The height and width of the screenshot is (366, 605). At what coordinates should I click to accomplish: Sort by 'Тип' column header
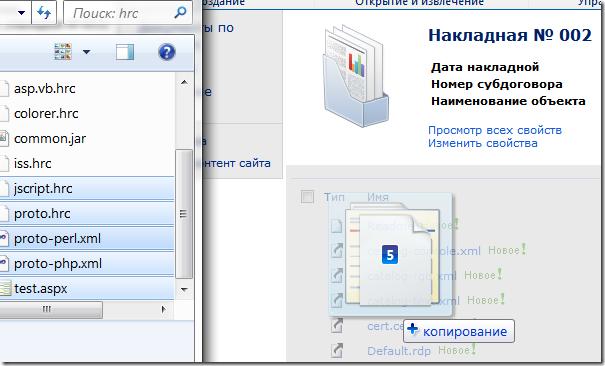pos(334,197)
